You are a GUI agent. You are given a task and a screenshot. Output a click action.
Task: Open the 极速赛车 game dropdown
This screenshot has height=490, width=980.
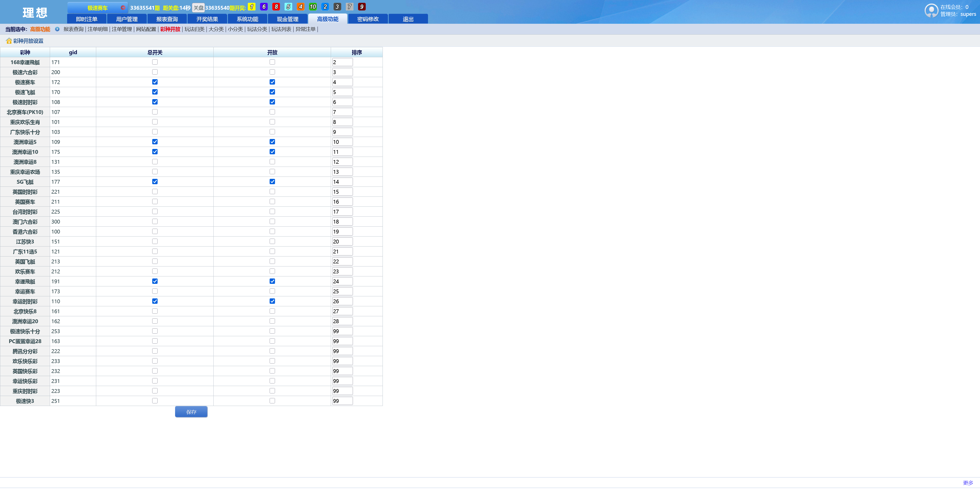(97, 8)
